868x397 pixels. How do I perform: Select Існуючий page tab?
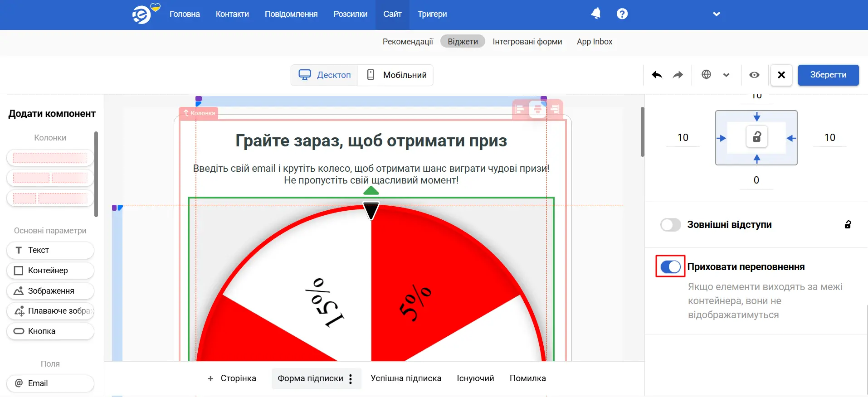(475, 378)
